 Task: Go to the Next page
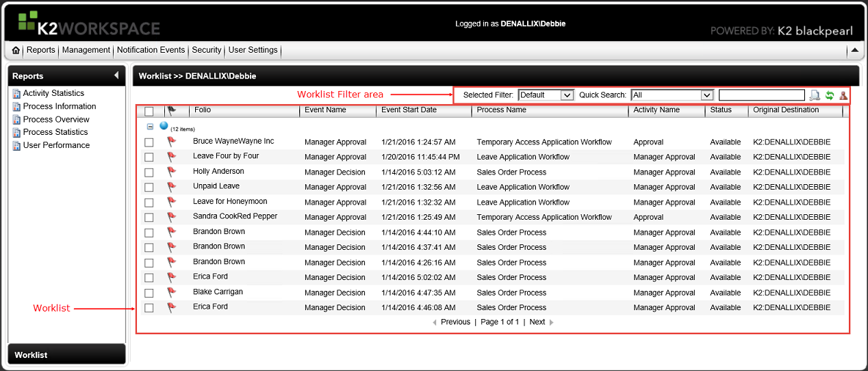click(537, 322)
